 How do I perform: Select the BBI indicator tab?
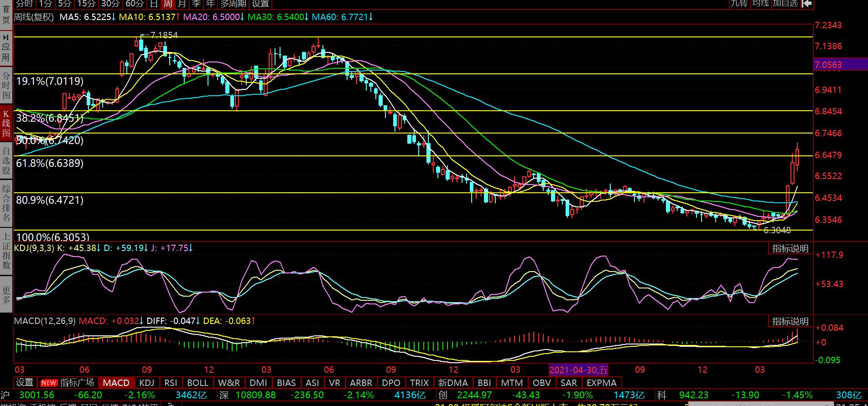click(x=484, y=383)
